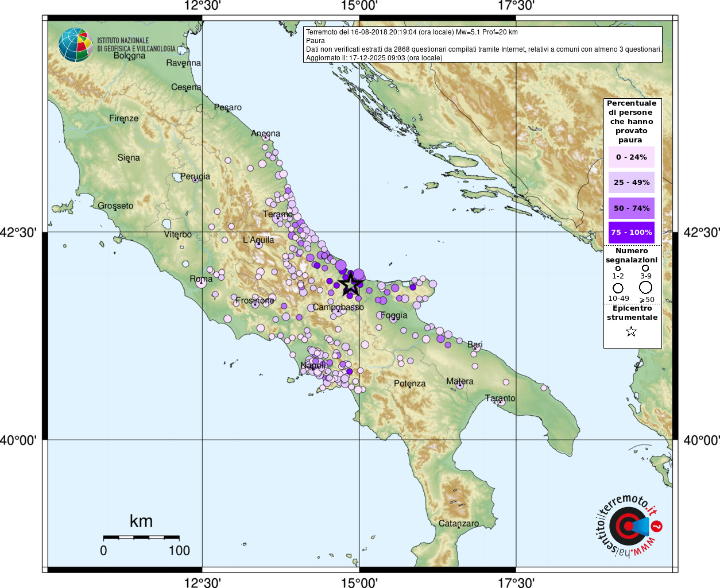This screenshot has width=720, height=588.
Task: Click the 0 - 24% color swatch
Action: pyautogui.click(x=632, y=157)
